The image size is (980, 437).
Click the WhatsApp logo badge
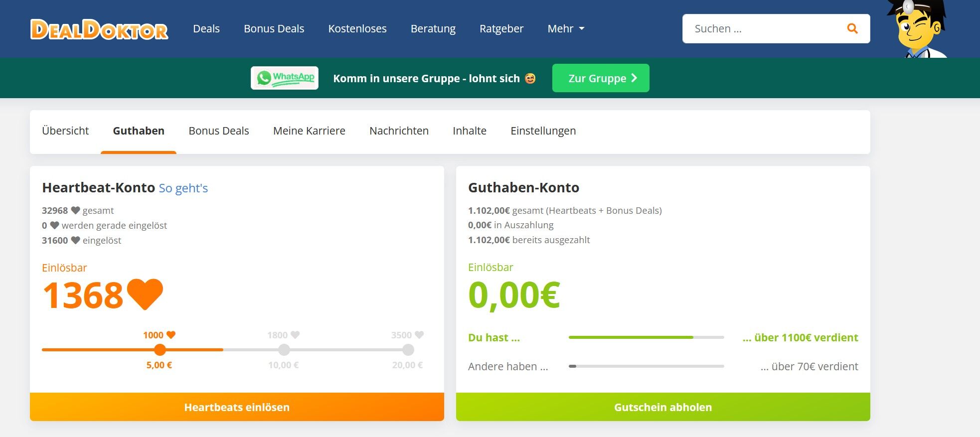pos(285,78)
